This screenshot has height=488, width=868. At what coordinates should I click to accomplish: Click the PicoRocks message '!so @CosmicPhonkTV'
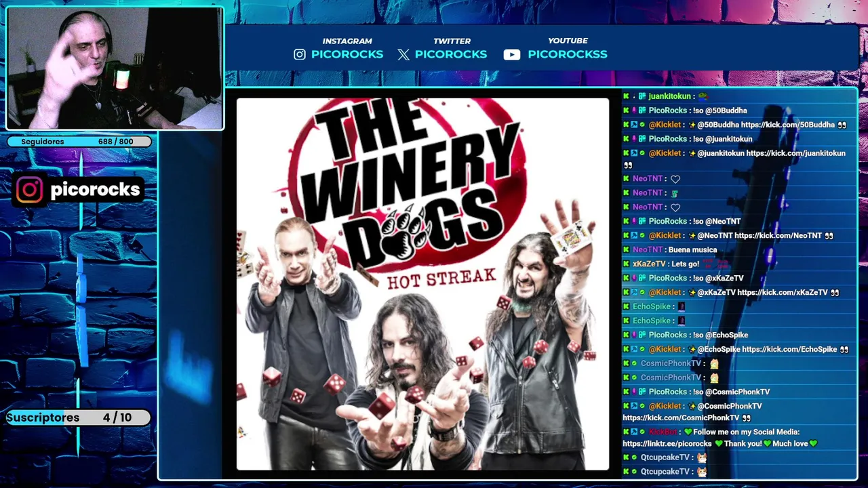(732, 392)
